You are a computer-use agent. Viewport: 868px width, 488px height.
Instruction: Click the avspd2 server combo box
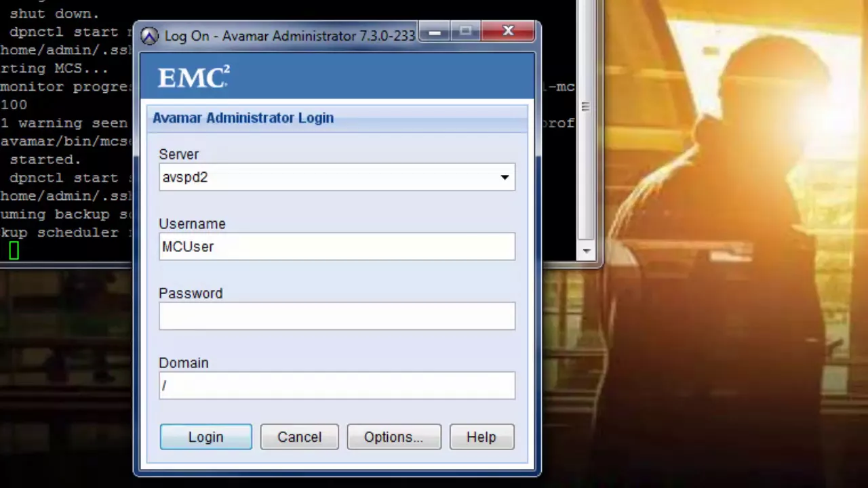pos(337,178)
